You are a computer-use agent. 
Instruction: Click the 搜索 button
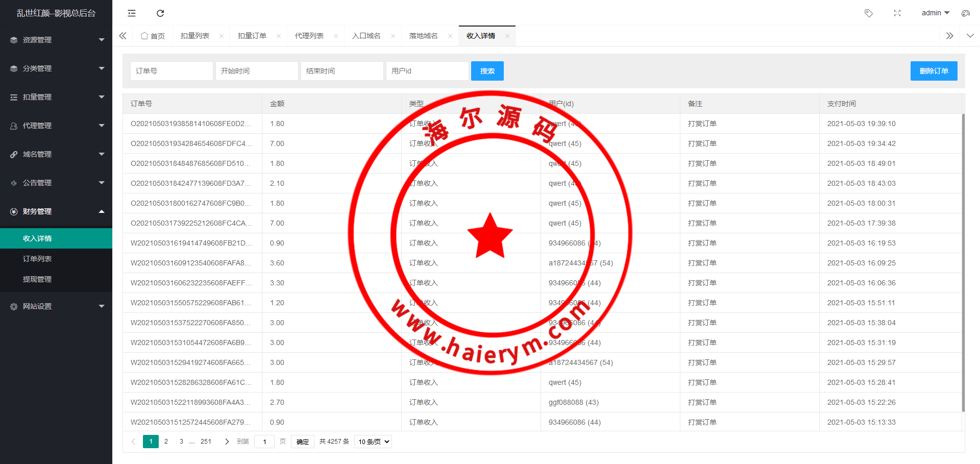pos(487,71)
